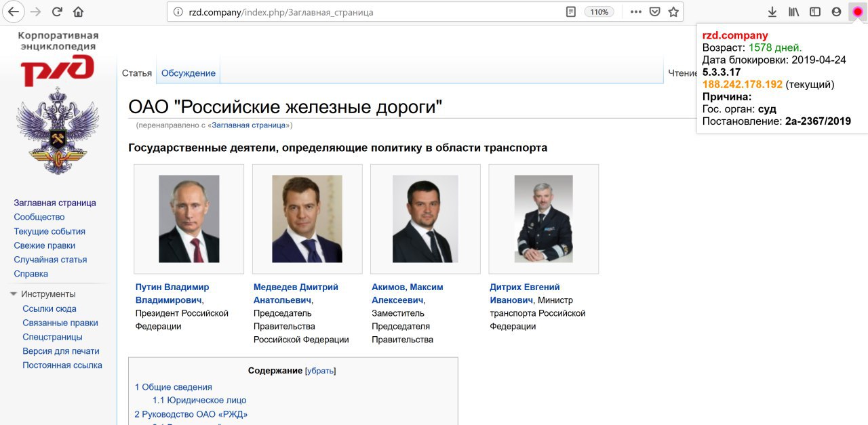Click 2а-2367/2019 ruling number in popup
Viewport: 868px width, 425px height.
click(x=818, y=121)
